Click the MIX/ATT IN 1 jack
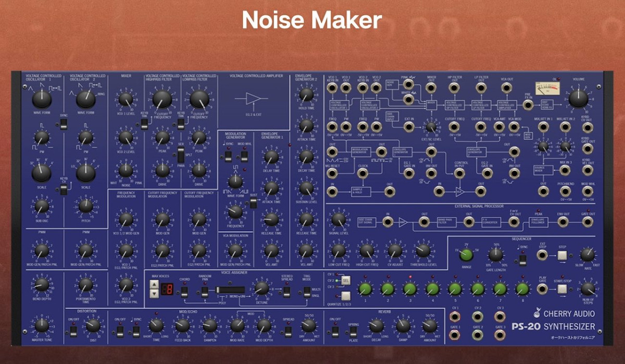This screenshot has height=364, width=625. tap(544, 127)
